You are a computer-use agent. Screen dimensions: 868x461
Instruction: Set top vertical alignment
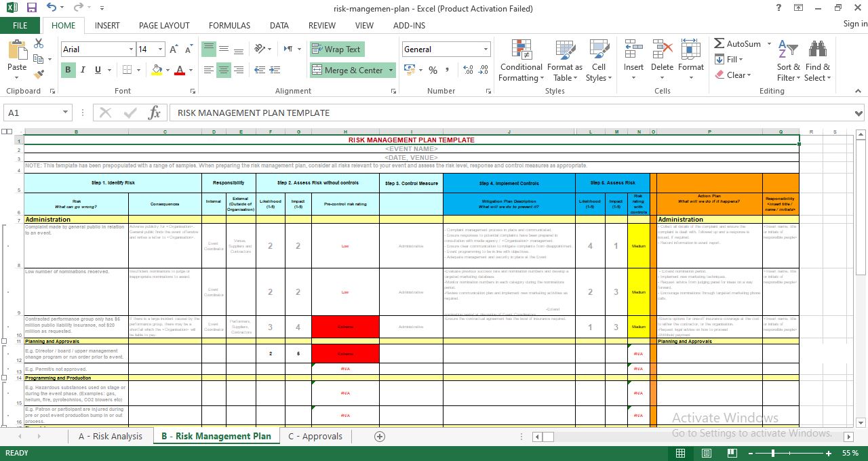209,49
